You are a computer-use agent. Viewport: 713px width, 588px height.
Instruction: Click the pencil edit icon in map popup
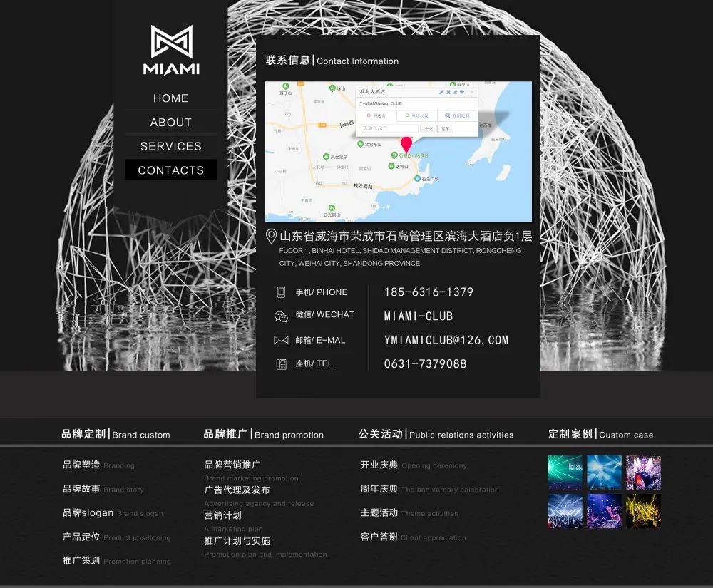[x=441, y=92]
